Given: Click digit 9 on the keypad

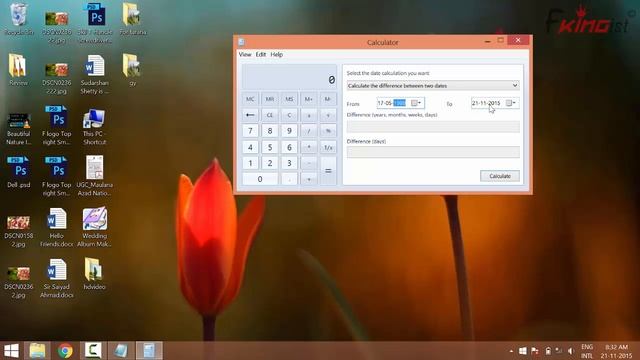Looking at the screenshot, I should (289, 131).
